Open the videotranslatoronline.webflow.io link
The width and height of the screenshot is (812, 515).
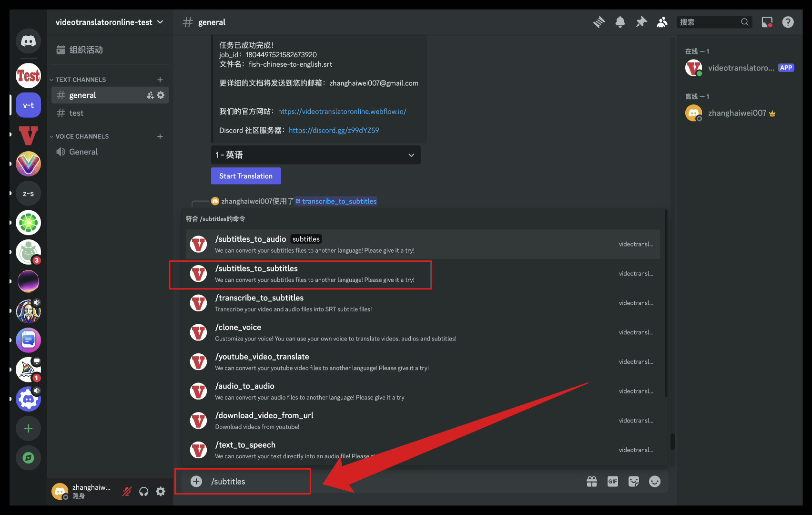click(342, 112)
